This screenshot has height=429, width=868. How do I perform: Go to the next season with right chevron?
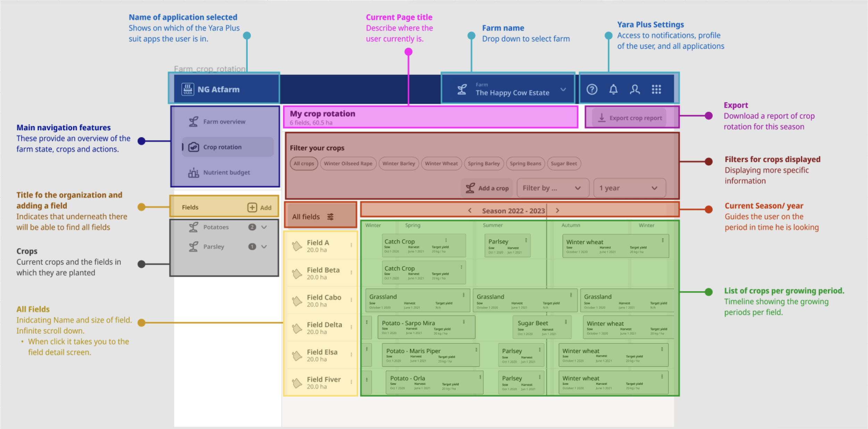(x=558, y=211)
